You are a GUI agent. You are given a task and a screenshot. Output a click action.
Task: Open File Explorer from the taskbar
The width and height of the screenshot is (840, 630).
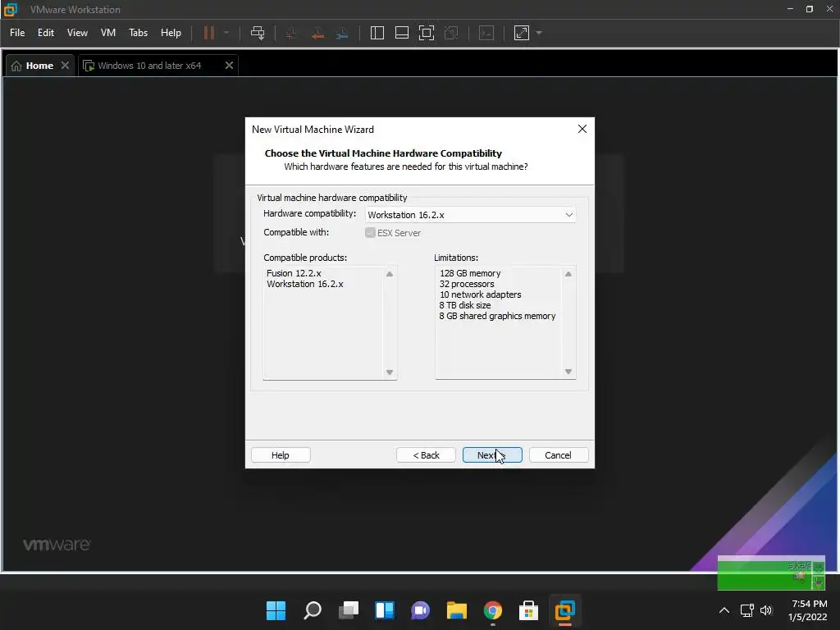pyautogui.click(x=457, y=610)
